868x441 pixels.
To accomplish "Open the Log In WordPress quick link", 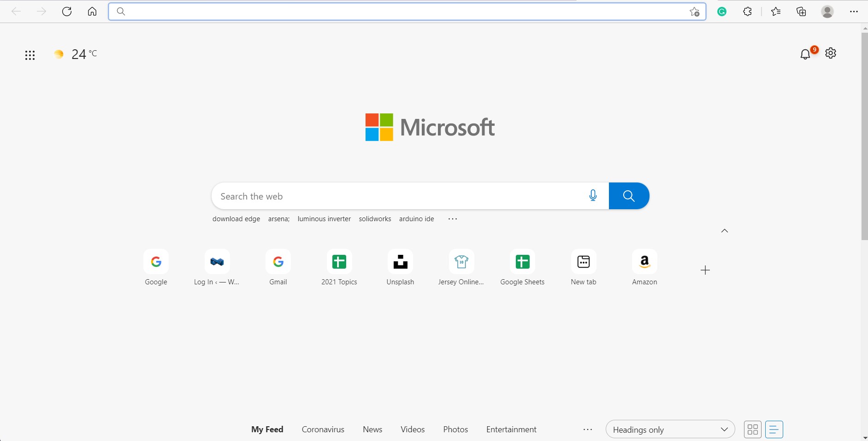I will [x=217, y=268].
